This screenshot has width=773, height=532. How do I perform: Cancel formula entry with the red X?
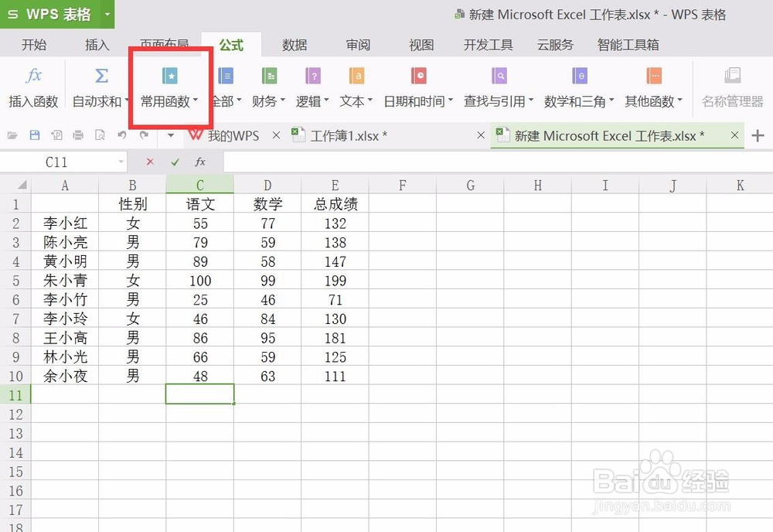pyautogui.click(x=149, y=162)
